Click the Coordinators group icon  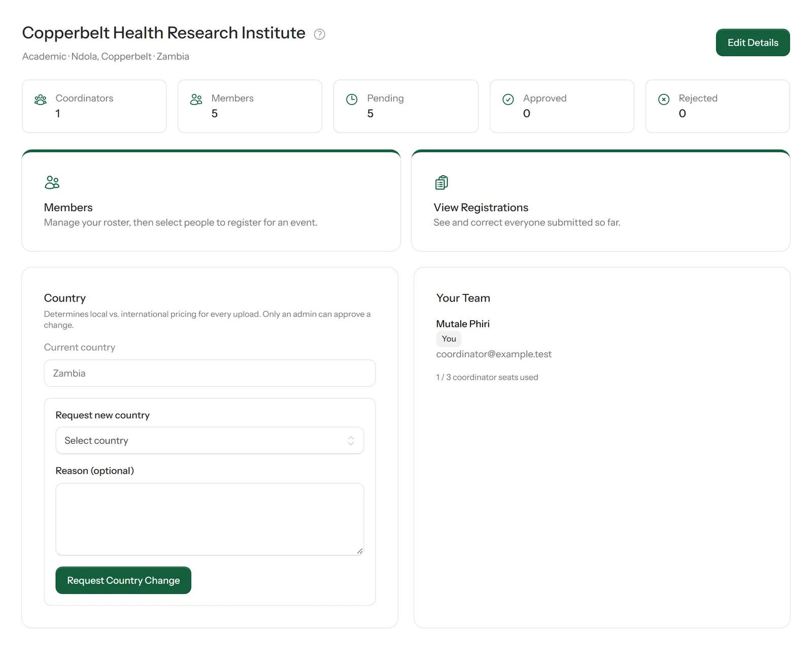[41, 99]
